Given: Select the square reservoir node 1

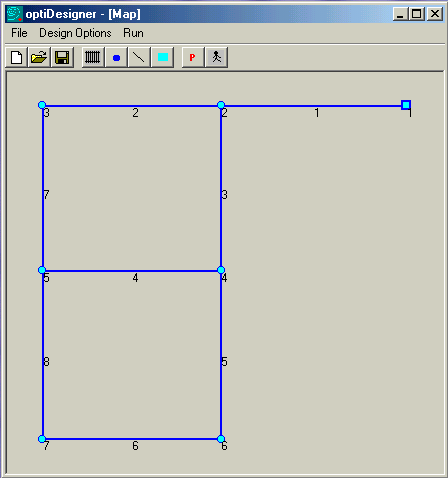Looking at the screenshot, I should pyautogui.click(x=406, y=105).
